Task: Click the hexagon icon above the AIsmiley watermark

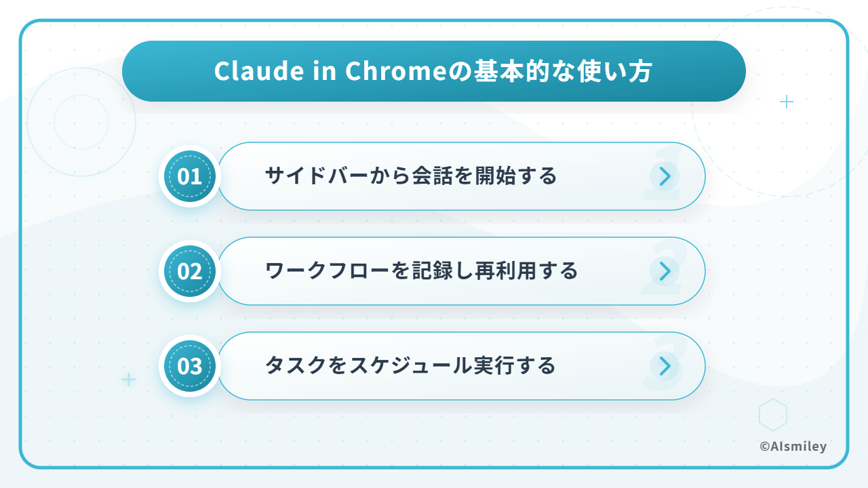Action: pyautogui.click(x=773, y=414)
